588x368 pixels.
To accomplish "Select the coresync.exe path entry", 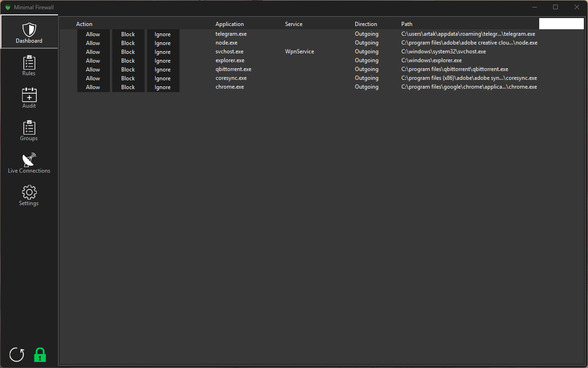I will pos(469,78).
